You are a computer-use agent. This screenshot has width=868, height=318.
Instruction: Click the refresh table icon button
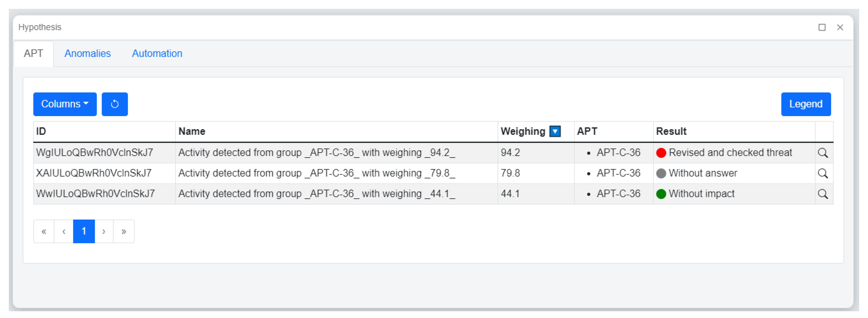tap(114, 104)
